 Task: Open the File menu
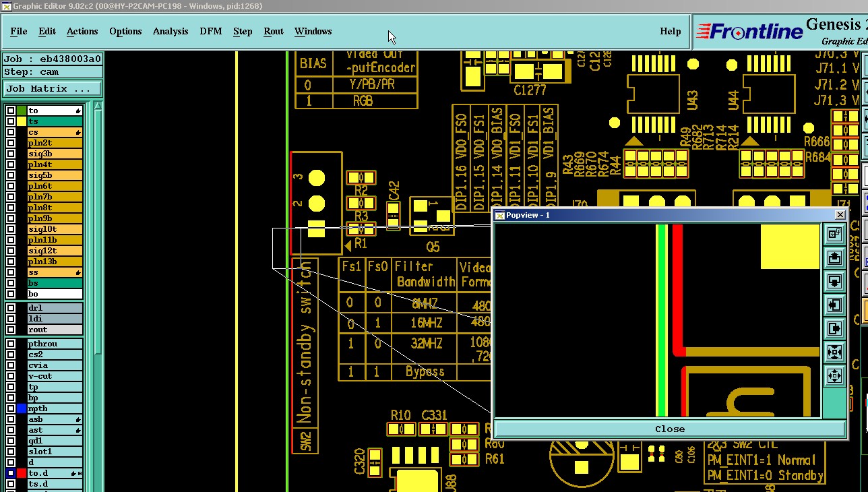point(19,31)
